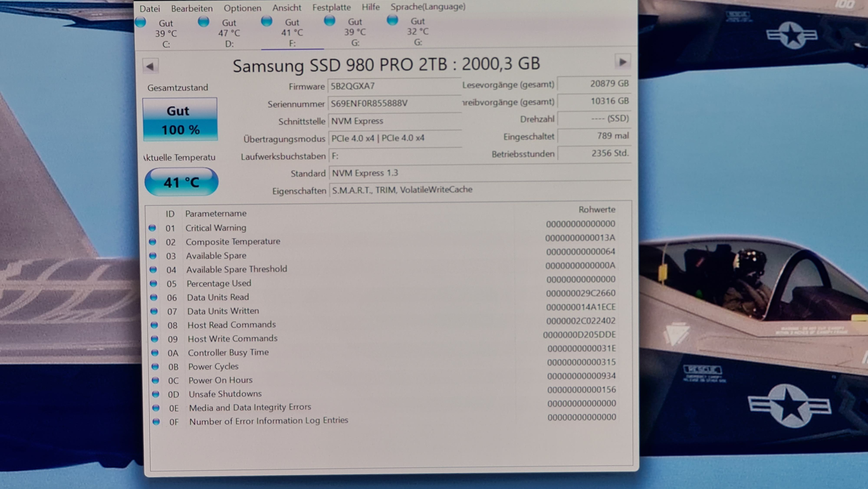
Task: Select the G: drive tab at 39 °C
Action: [355, 32]
